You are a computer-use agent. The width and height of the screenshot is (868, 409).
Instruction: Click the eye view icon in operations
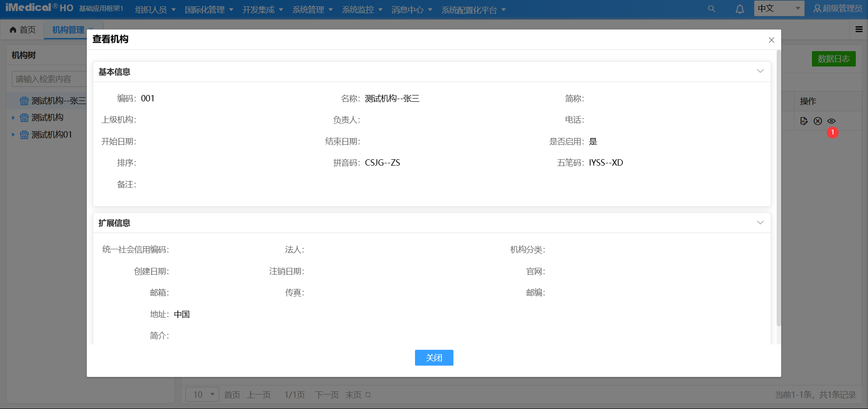pos(831,121)
